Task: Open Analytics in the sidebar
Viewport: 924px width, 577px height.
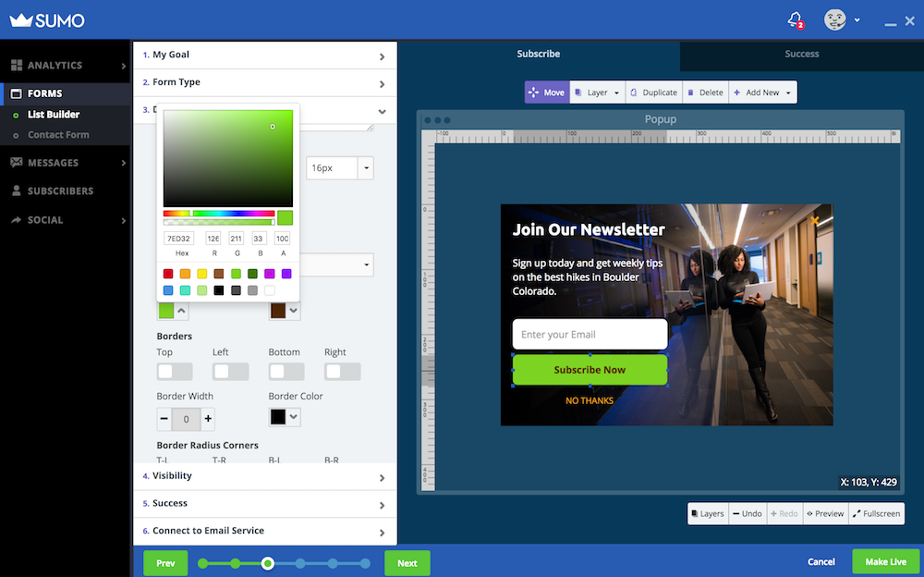Action: pos(65,65)
